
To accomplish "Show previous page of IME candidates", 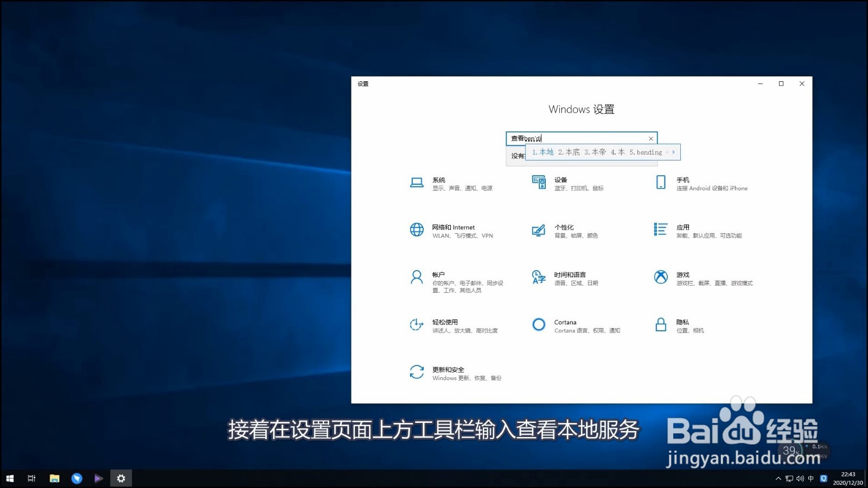I will (668, 152).
